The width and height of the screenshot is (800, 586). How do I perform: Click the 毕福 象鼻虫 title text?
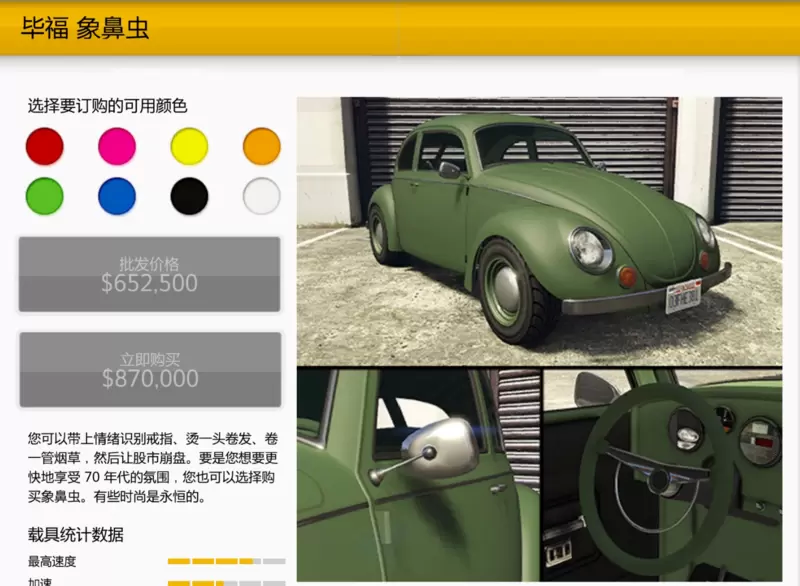coord(85,28)
